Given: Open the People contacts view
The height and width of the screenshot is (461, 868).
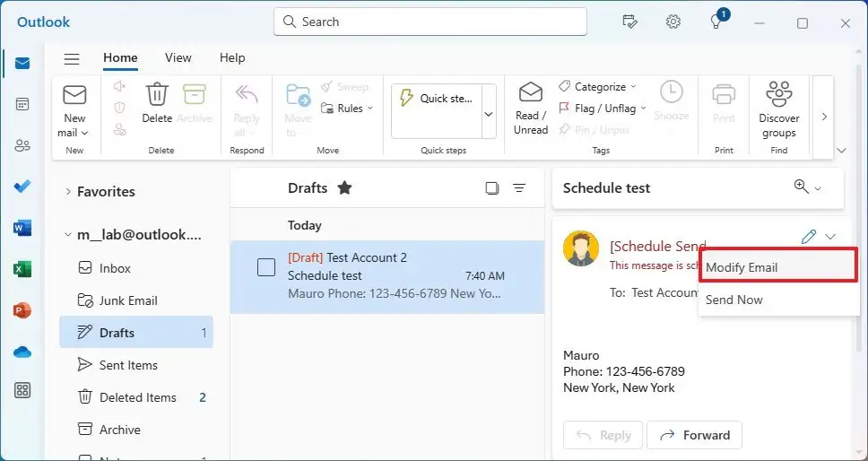Looking at the screenshot, I should tap(22, 145).
